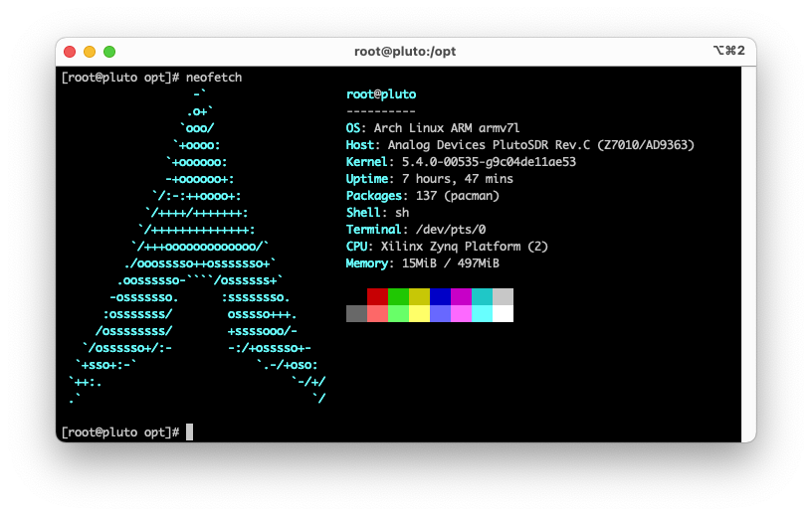Click the CPU: Xilinx Zynq Platform line
Viewport: 812px width, 516px height.
(447, 247)
